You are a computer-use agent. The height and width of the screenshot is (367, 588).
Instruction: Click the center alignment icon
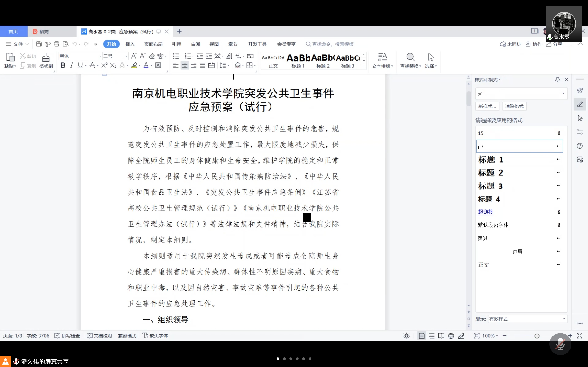(x=185, y=65)
